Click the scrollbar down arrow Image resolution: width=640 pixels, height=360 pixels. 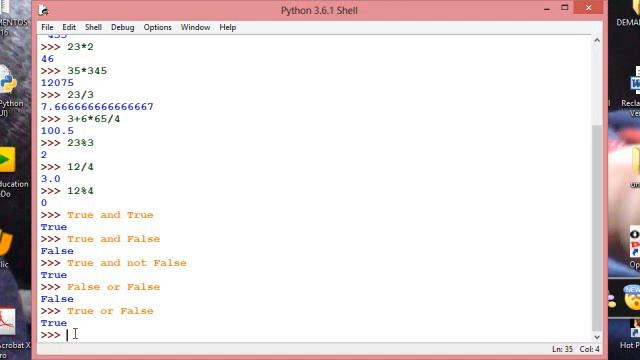coord(597,337)
